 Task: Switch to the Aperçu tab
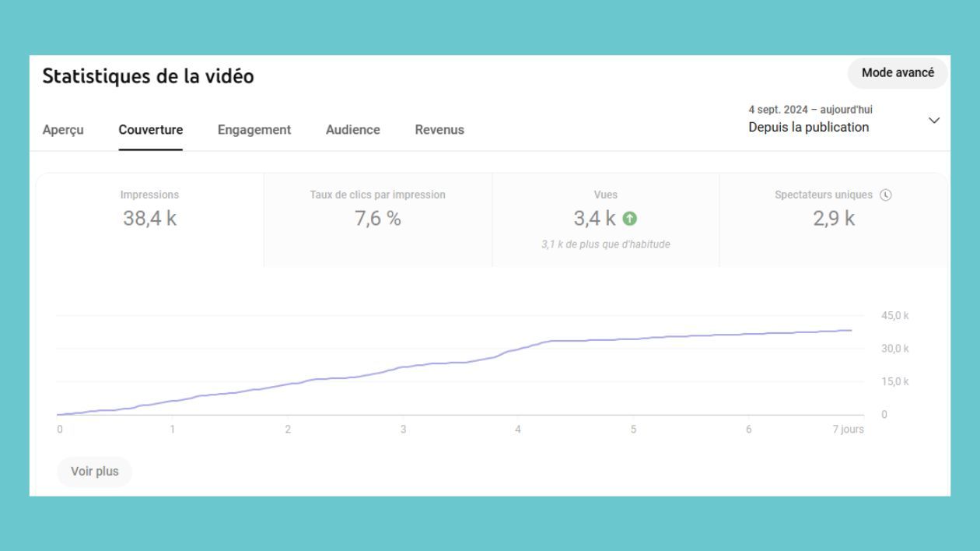click(x=63, y=130)
